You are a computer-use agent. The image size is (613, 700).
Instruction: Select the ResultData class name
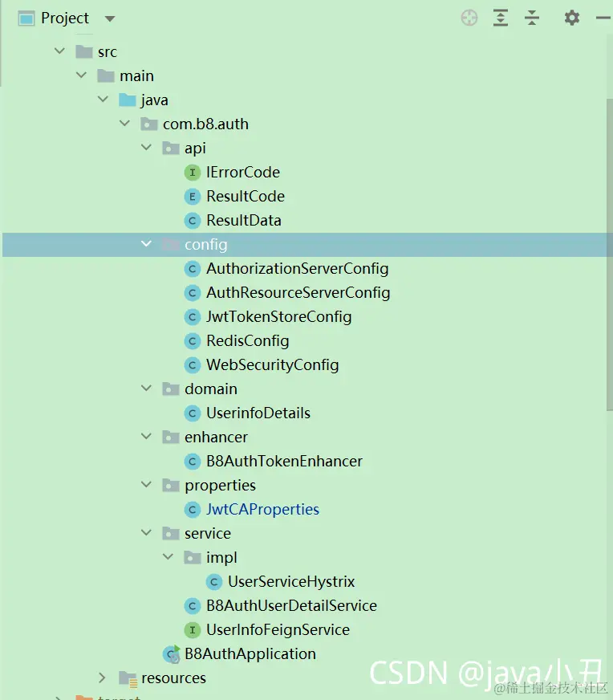tap(244, 221)
